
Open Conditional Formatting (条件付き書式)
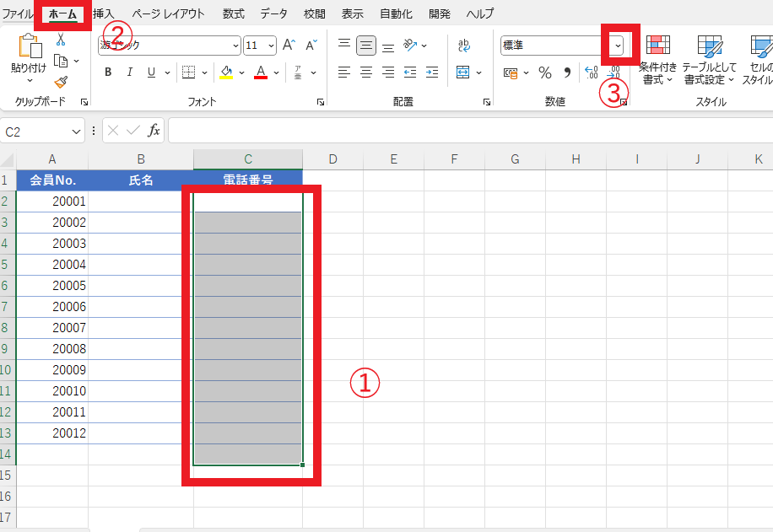(657, 59)
